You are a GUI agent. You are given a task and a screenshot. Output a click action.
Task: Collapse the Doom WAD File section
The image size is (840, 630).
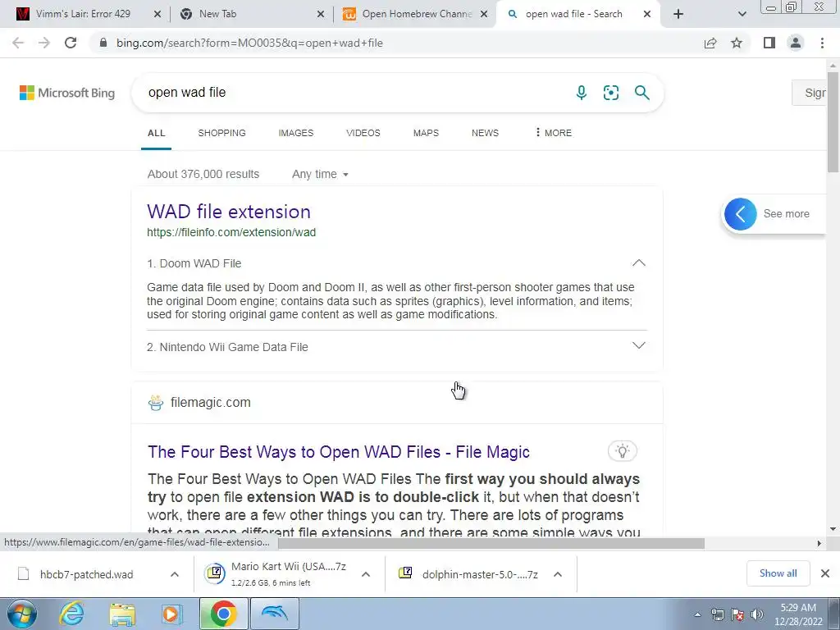[x=638, y=263]
